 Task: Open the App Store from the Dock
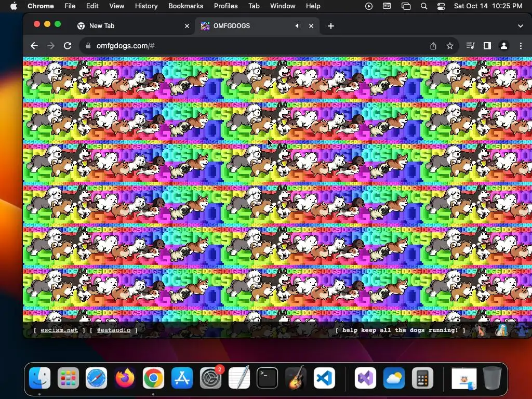click(x=182, y=378)
